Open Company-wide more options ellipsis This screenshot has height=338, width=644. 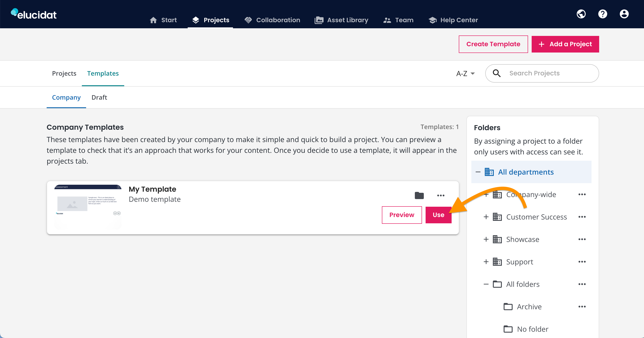tap(582, 194)
